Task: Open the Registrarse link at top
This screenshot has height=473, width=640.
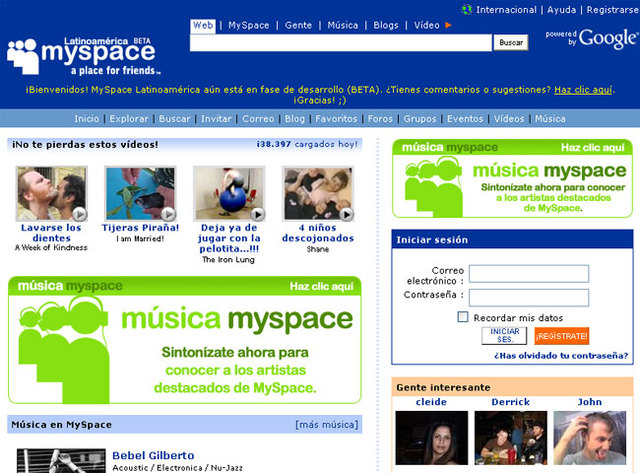Action: [x=612, y=10]
